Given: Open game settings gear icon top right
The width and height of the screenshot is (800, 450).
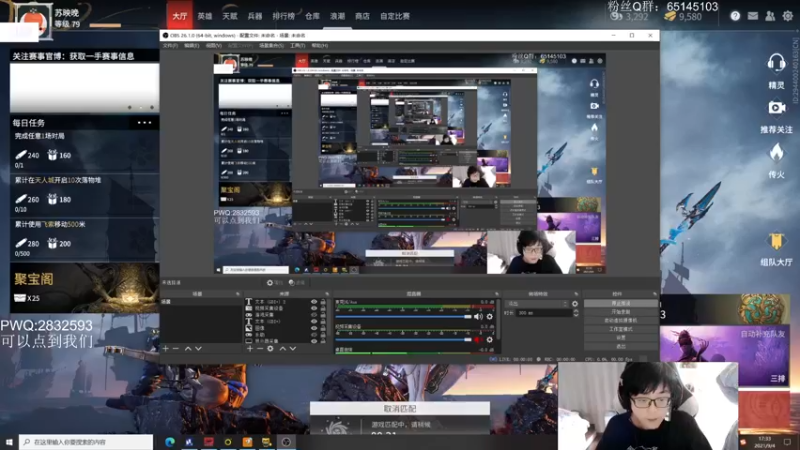Looking at the screenshot, I should pos(787,16).
